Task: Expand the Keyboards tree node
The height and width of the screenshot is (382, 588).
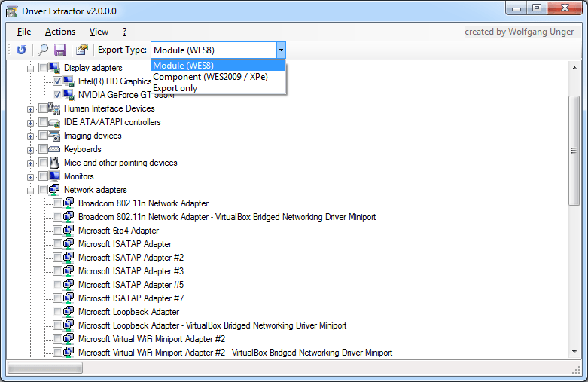Action: tap(30, 150)
